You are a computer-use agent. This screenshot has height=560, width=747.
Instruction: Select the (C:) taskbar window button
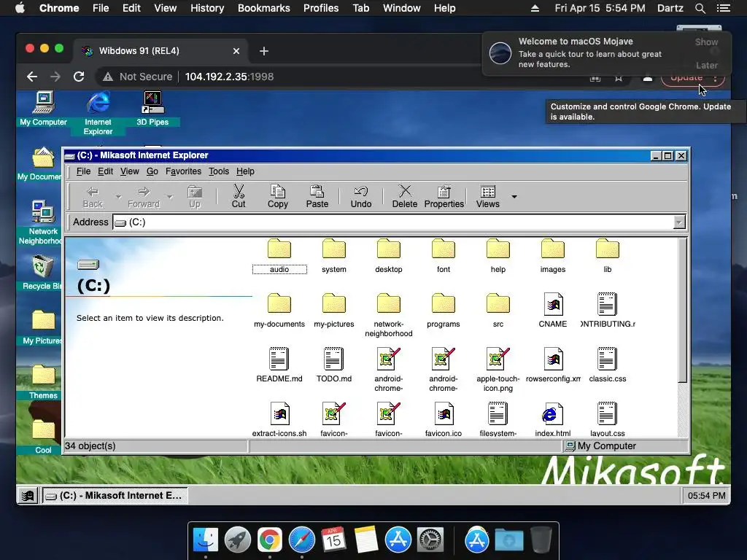pos(115,496)
